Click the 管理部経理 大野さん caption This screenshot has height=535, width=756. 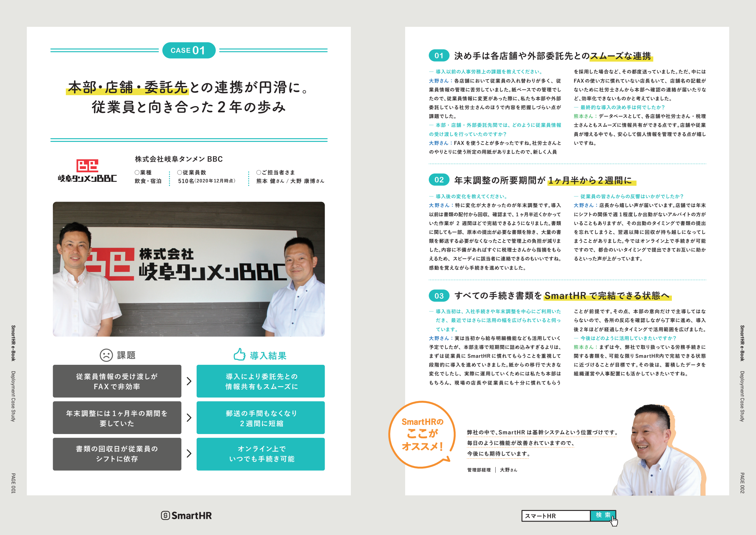coord(492,470)
